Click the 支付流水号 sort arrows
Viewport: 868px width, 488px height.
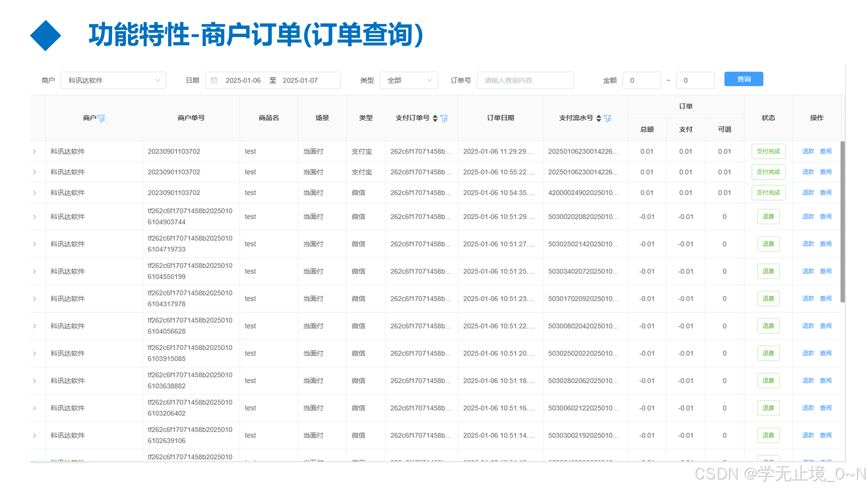598,118
